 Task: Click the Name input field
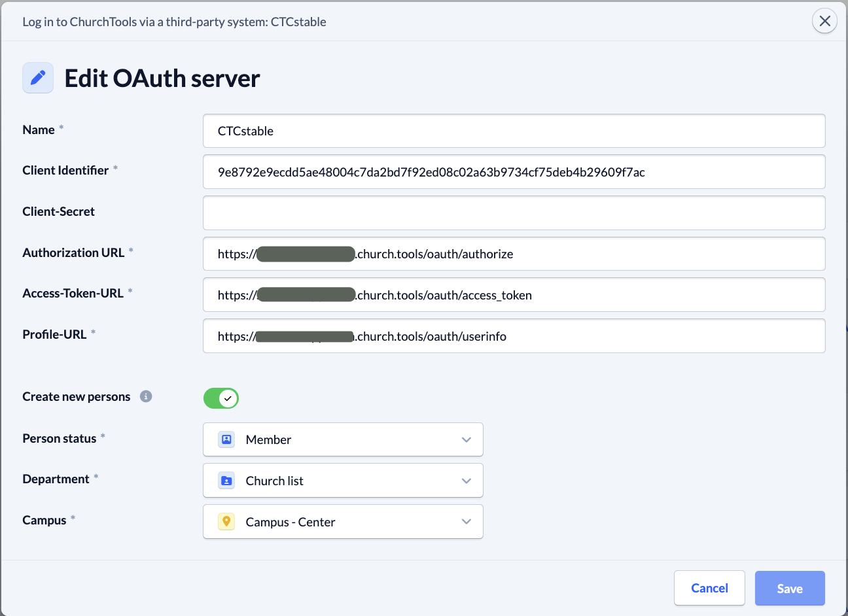(x=514, y=131)
